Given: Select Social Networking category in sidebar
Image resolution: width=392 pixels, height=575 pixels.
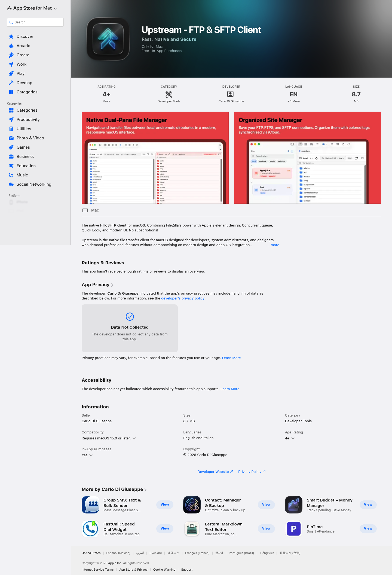Looking at the screenshot, I should 34,184.
